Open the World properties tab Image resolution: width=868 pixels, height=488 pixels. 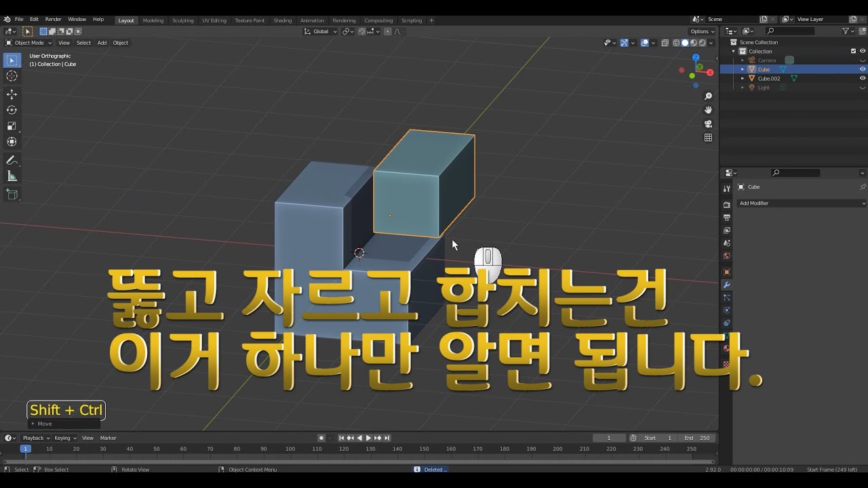pos(727,256)
